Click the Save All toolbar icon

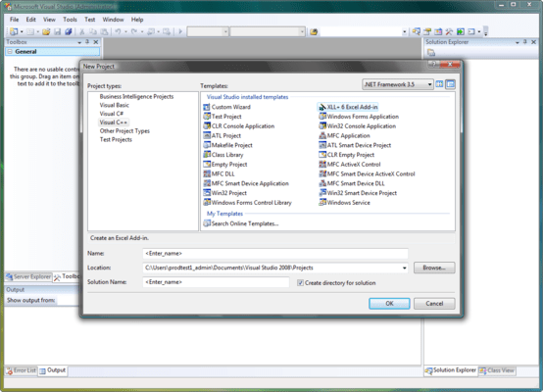tap(69, 32)
